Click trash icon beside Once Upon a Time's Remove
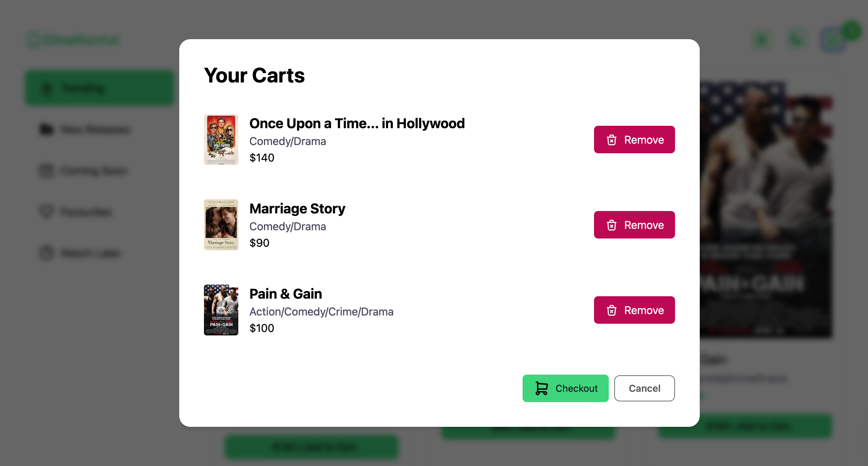 (x=612, y=140)
